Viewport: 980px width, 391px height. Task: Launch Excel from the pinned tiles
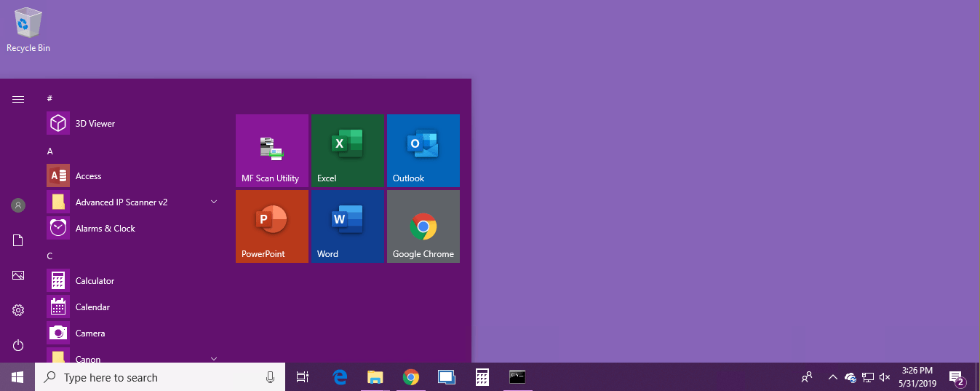click(x=348, y=151)
